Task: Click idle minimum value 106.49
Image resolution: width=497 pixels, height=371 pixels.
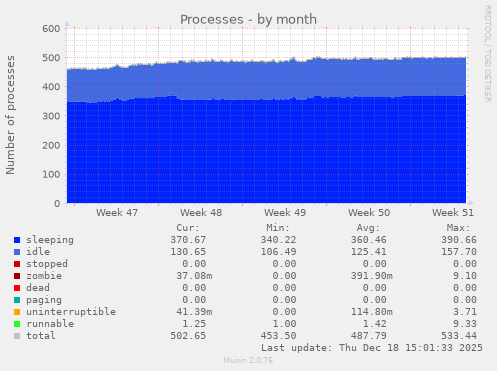Action: (278, 252)
